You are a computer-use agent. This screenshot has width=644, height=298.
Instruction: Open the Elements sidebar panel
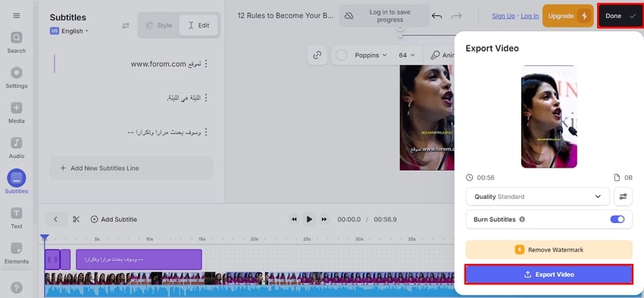(17, 253)
